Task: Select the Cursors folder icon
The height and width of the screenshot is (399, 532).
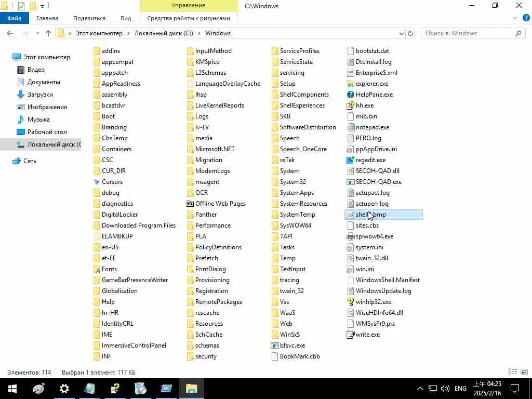Action: coord(97,182)
